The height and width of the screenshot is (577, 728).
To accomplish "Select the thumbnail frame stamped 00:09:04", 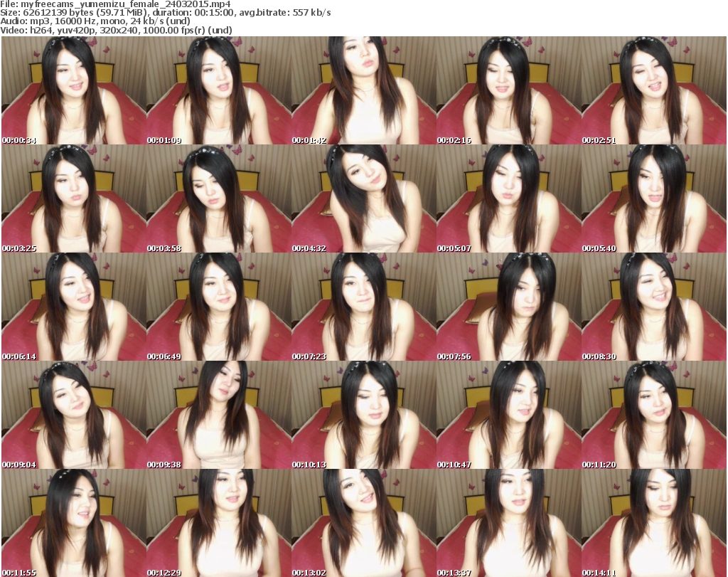I will [74, 415].
